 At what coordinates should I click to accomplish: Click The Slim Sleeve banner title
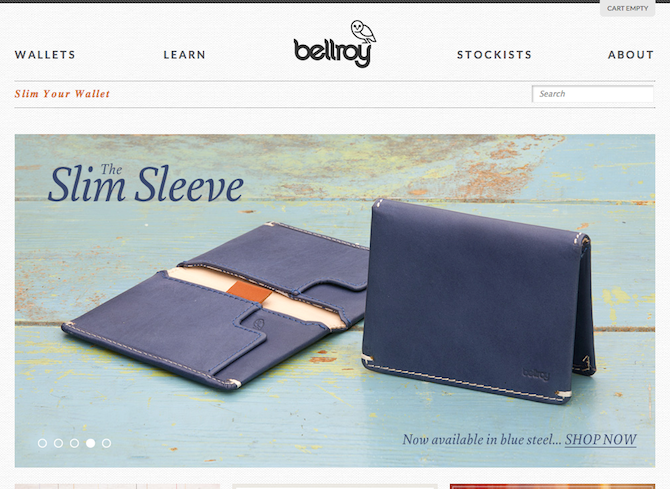146,183
